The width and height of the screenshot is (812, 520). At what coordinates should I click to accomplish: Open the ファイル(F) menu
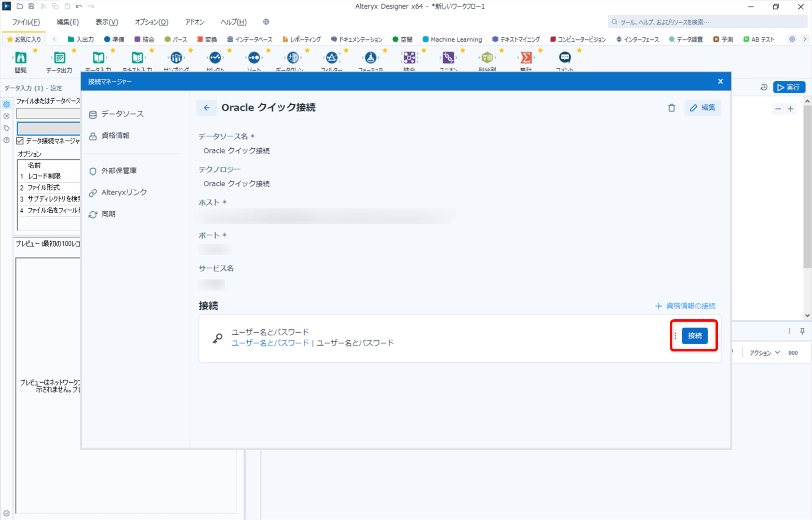(26, 22)
